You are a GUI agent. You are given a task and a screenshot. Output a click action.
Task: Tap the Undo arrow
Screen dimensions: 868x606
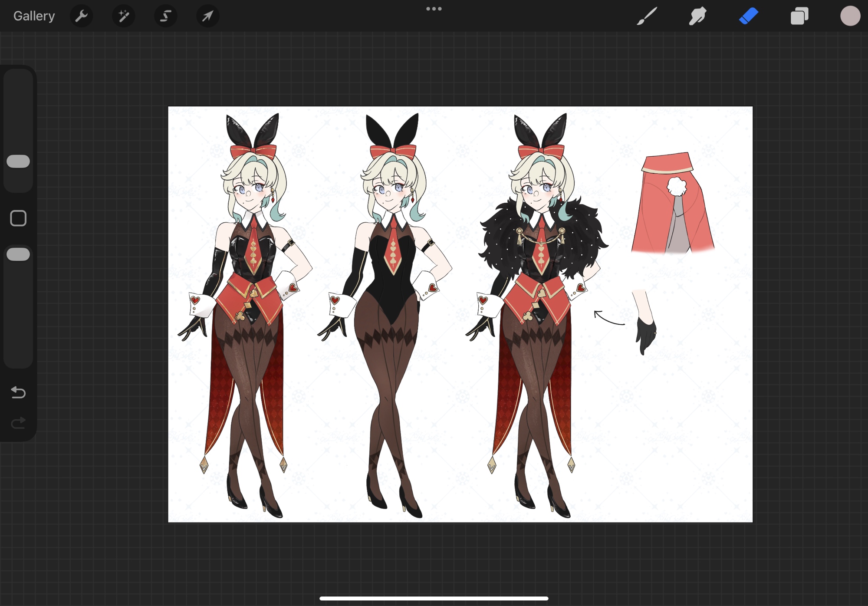[x=18, y=392]
